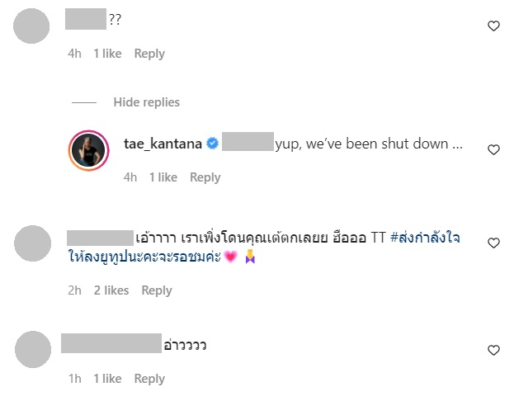
Task: Open tae_kantana's profile picture
Action: coord(88,151)
